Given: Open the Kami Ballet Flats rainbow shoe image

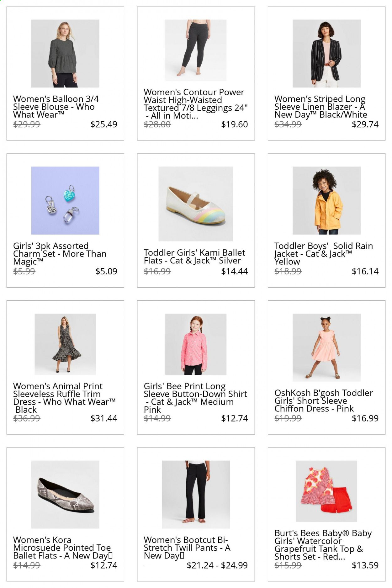Looking at the screenshot, I should (196, 204).
